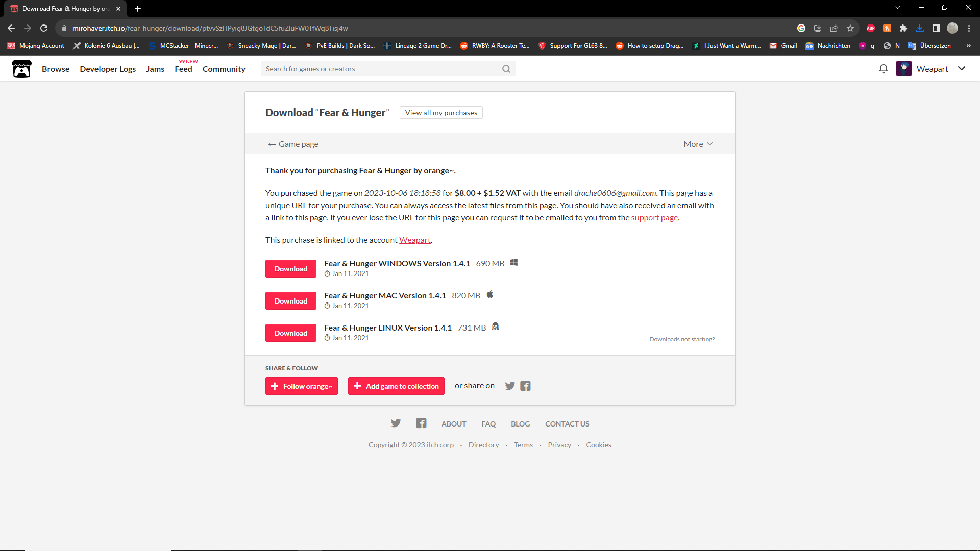Click the browser reload page icon
This screenshot has height=551, width=980.
[44, 28]
